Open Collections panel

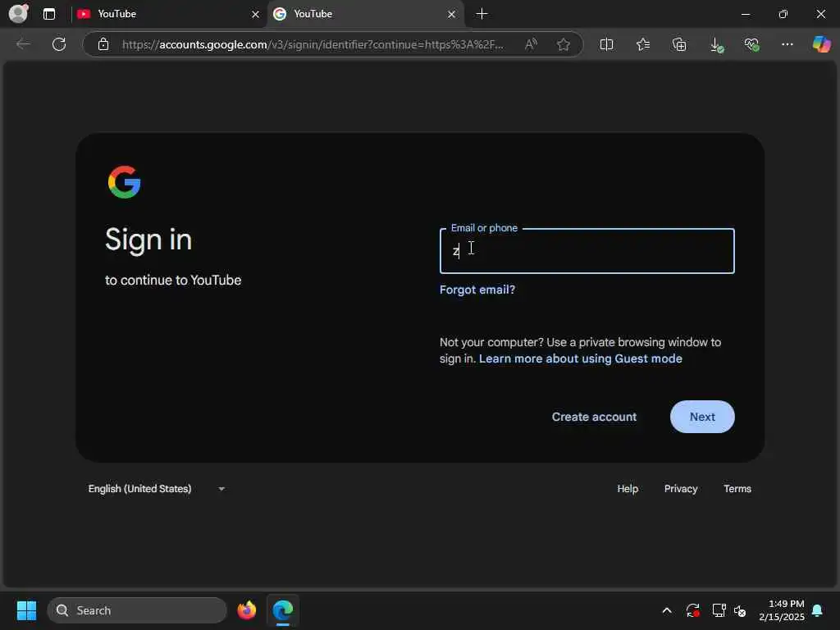pyautogui.click(x=678, y=44)
